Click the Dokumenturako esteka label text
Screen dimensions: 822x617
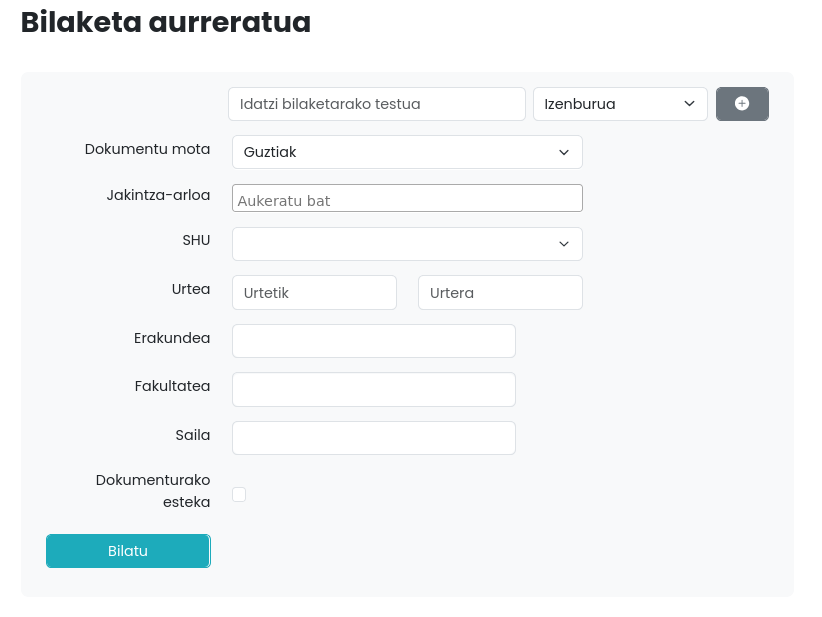153,490
